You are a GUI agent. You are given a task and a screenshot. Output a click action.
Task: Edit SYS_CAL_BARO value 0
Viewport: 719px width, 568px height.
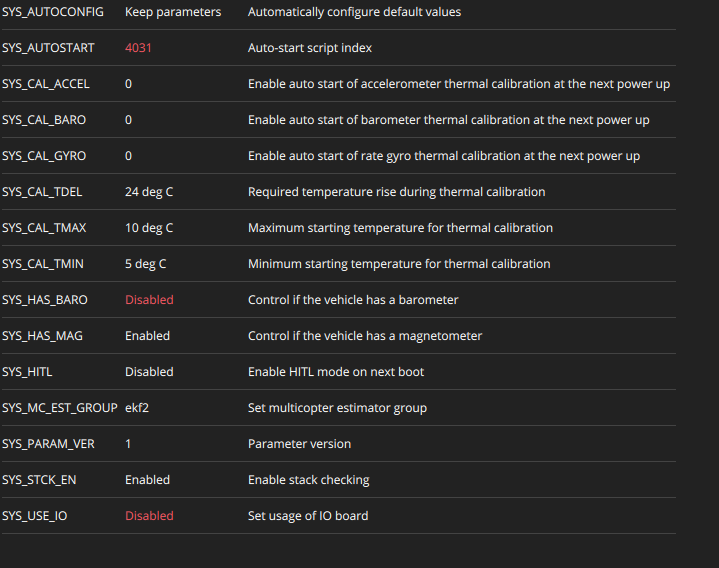click(x=128, y=120)
